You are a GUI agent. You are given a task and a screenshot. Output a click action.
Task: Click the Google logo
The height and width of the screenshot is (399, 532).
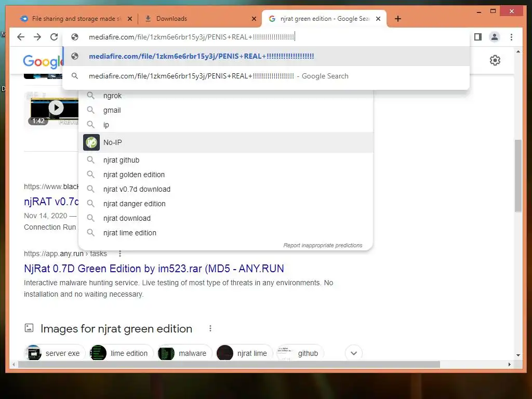pyautogui.click(x=43, y=62)
